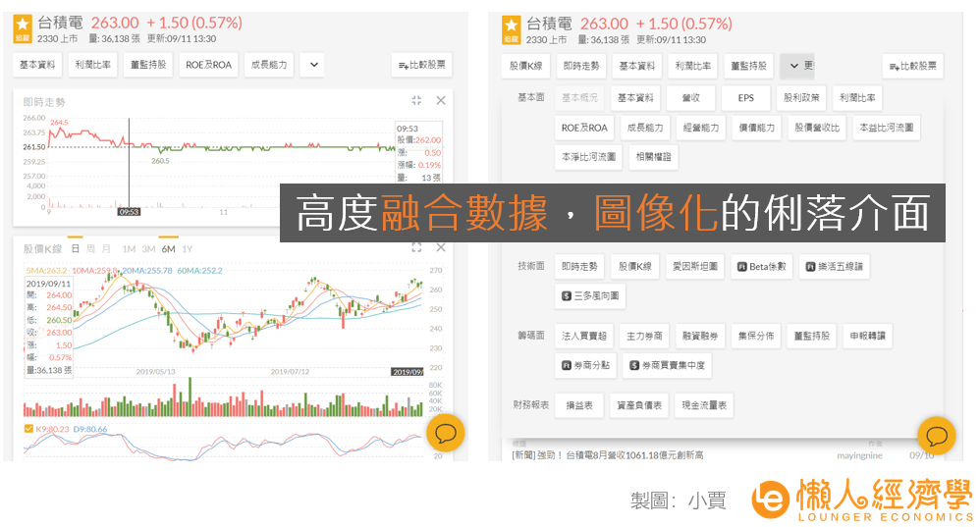Choose EPS from the 基本面 options
The height and width of the screenshot is (527, 980).
click(745, 98)
